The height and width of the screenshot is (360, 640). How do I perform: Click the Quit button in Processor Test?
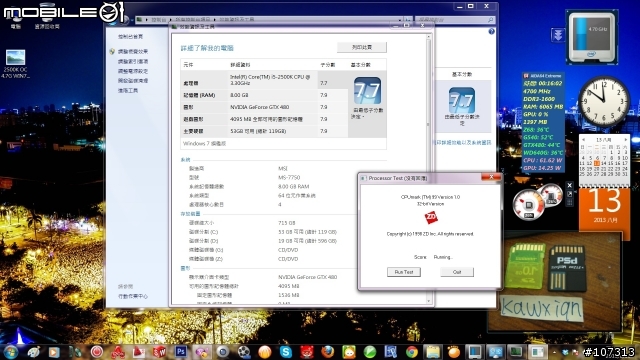[x=457, y=272]
